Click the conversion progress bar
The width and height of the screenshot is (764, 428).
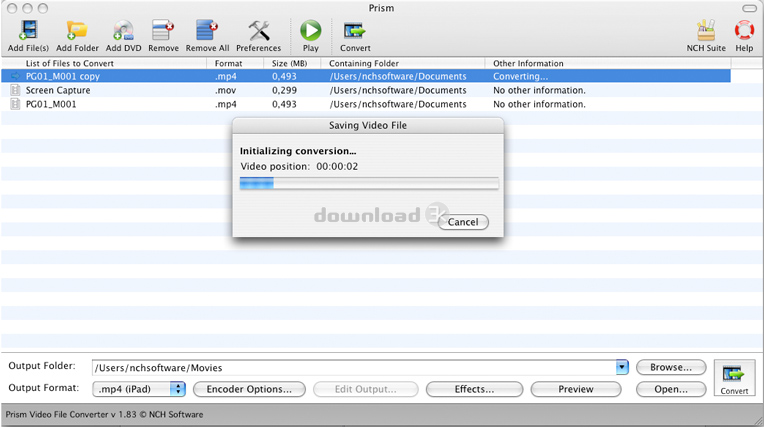[x=369, y=183]
